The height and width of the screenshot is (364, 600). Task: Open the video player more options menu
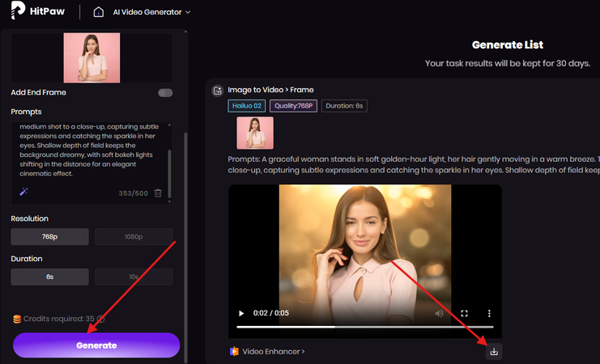(489, 313)
